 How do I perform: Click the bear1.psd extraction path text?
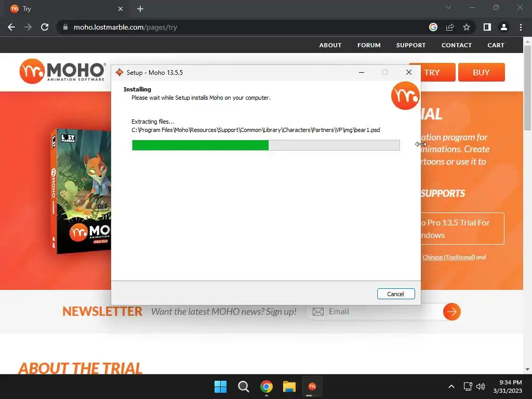(x=256, y=130)
